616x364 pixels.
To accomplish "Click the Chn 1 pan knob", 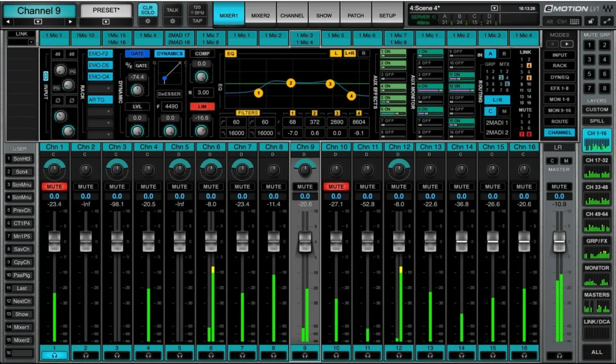I will [x=54, y=170].
